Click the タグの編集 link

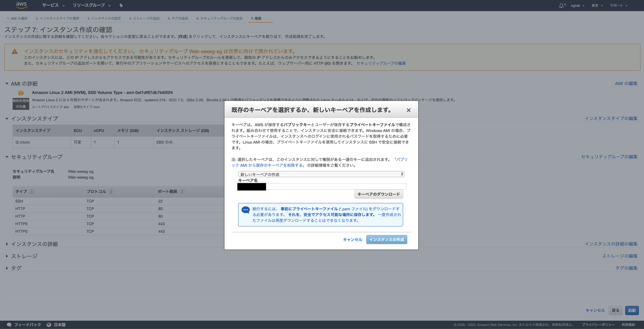click(626, 268)
